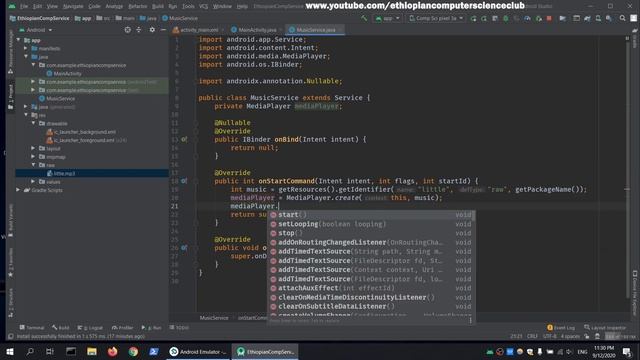Collapse the java folder
Image resolution: width=640 pixels, height=360 pixels.
(x=26, y=57)
